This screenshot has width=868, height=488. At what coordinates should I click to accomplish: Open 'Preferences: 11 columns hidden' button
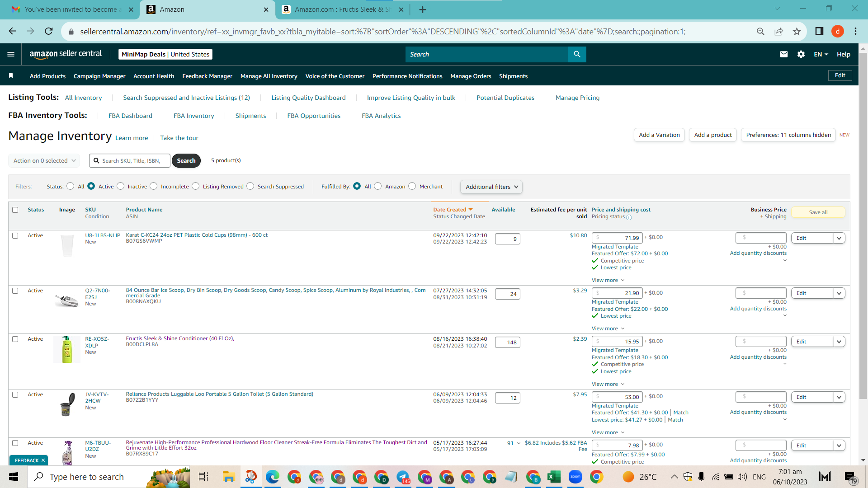pyautogui.click(x=788, y=135)
